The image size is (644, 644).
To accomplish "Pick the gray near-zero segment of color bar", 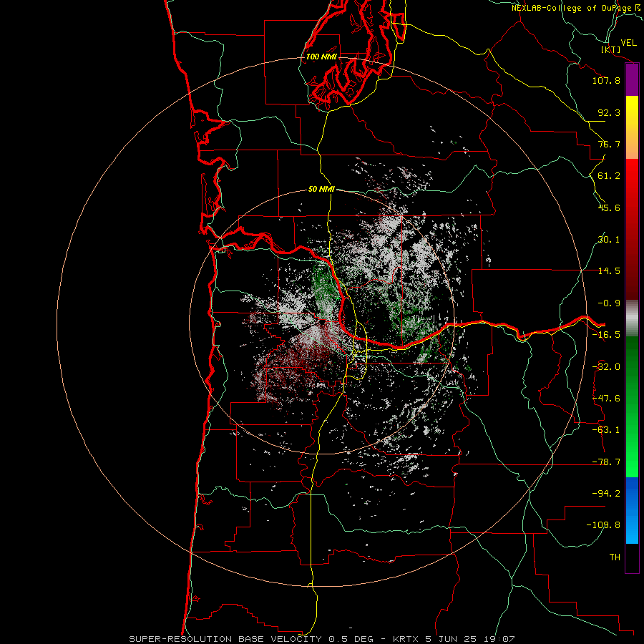I will (x=632, y=318).
